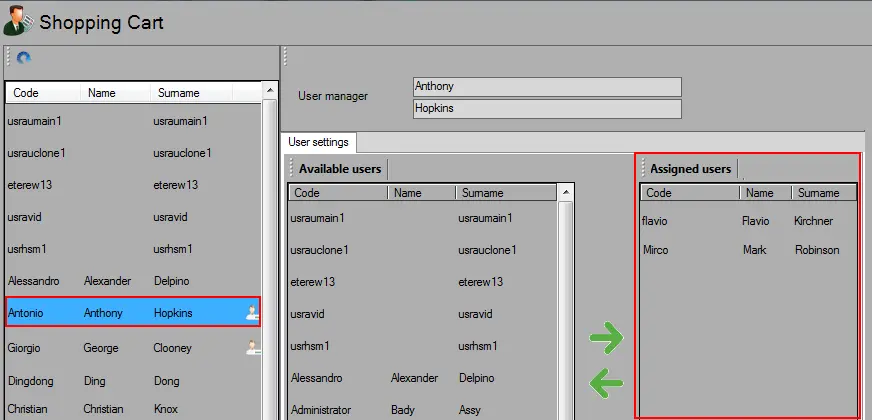Click the green right arrow to assign user
Image resolution: width=872 pixels, height=420 pixels.
coord(606,338)
